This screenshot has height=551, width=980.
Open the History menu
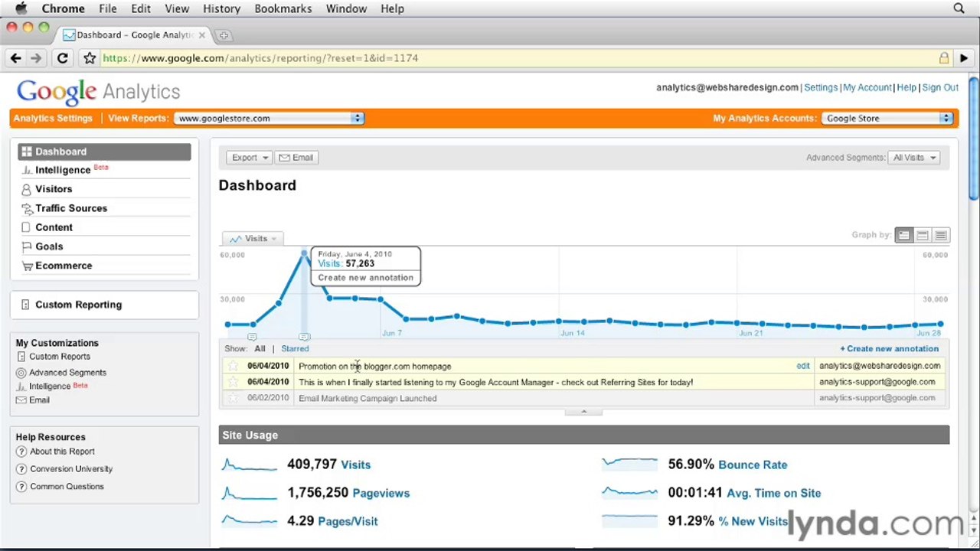(221, 8)
